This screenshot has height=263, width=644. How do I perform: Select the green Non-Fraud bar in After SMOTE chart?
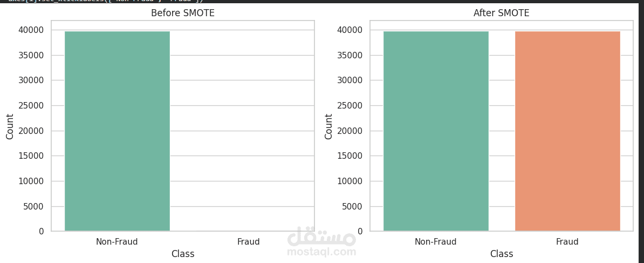436,131
